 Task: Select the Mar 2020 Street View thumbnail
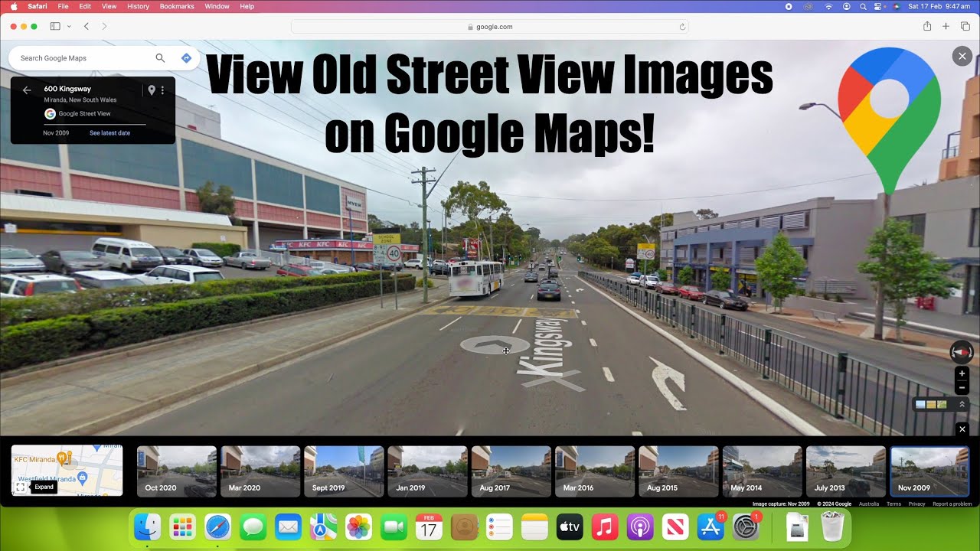260,471
